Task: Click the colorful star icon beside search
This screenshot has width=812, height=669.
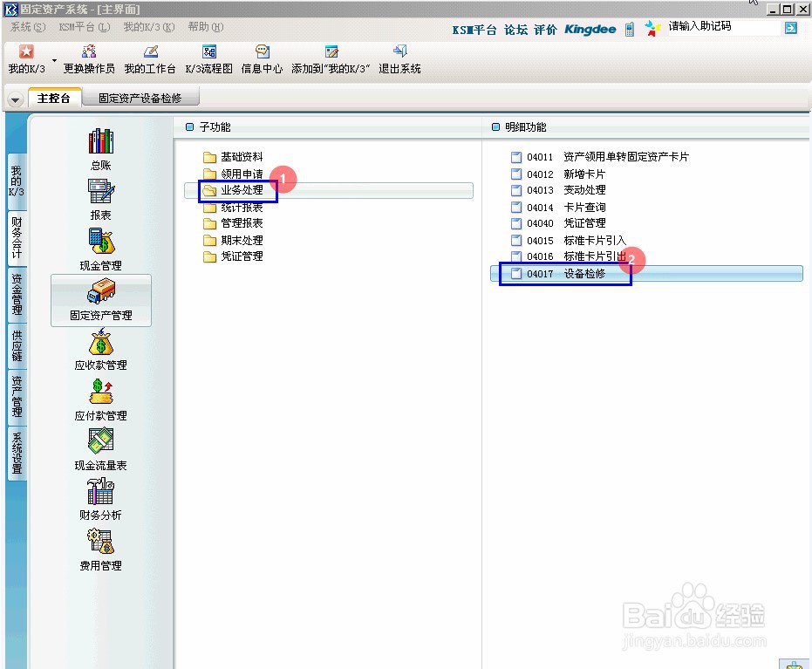Action: (652, 29)
